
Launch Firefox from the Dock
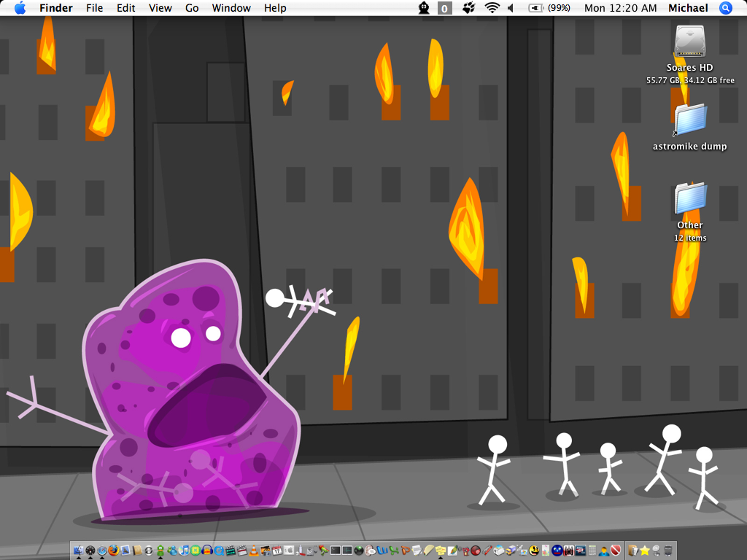pyautogui.click(x=113, y=550)
